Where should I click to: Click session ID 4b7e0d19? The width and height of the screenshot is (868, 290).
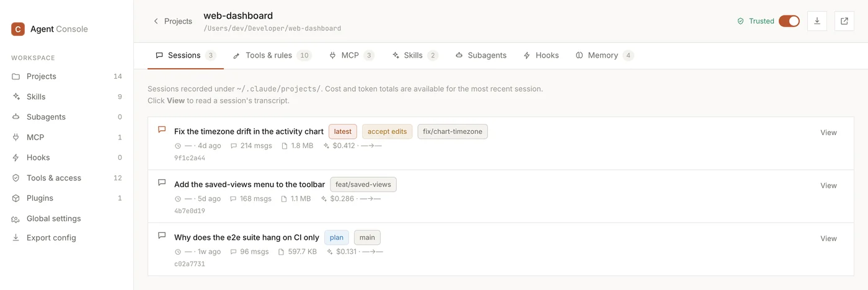click(x=190, y=211)
